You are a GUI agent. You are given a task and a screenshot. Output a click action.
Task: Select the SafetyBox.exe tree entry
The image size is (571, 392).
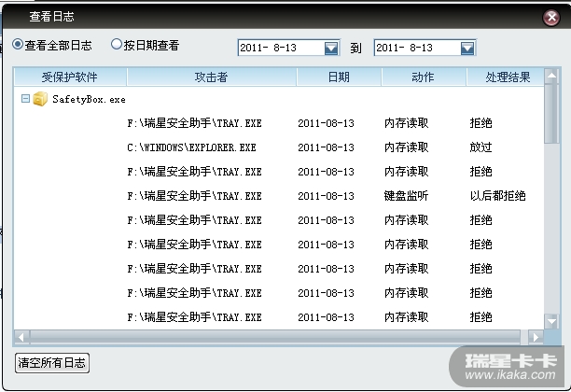pos(89,99)
